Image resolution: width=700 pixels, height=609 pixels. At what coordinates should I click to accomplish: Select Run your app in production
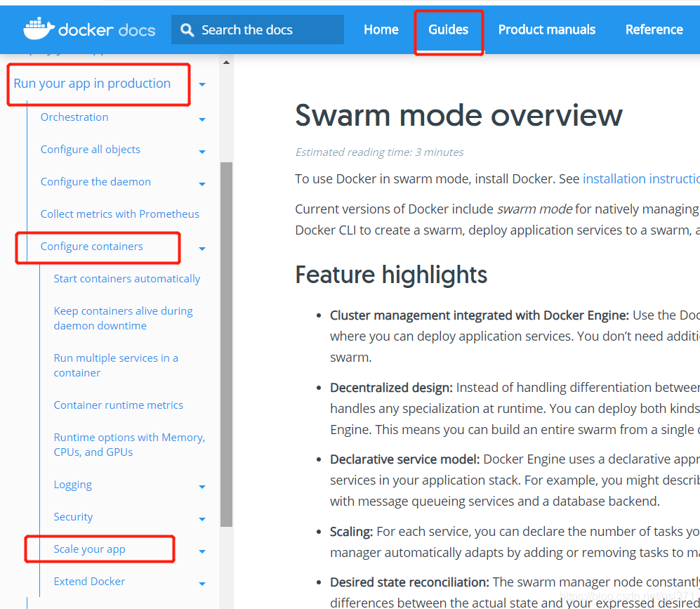pyautogui.click(x=92, y=84)
